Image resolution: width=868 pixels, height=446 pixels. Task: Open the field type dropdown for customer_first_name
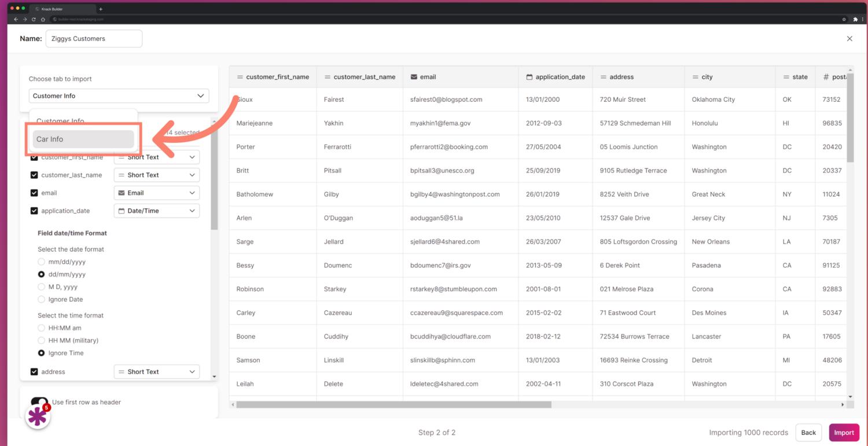[x=157, y=157]
